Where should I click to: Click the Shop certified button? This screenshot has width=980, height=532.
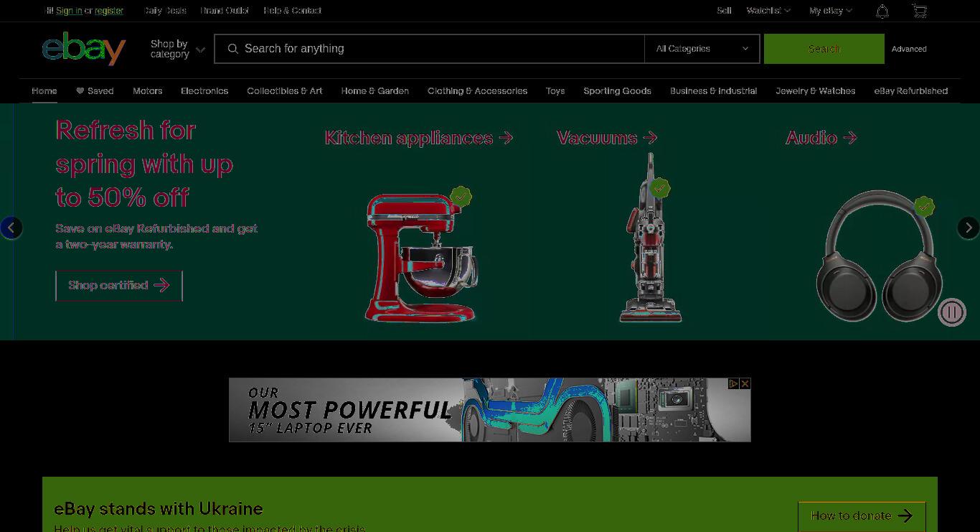point(119,286)
